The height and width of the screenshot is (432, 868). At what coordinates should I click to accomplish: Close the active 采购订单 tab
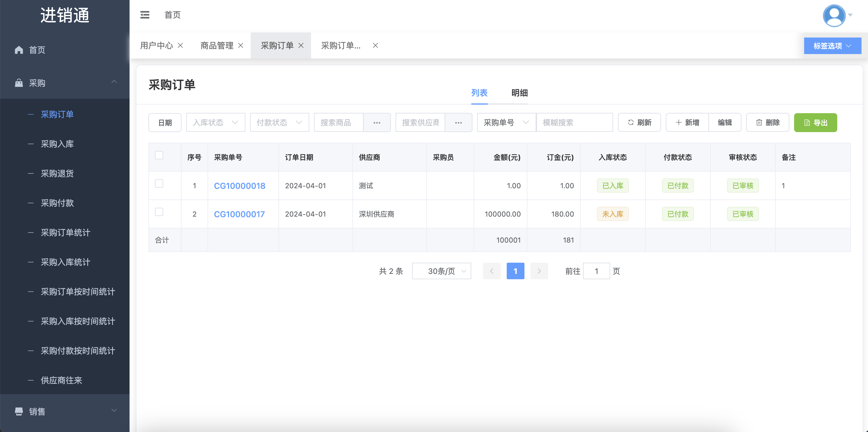301,46
